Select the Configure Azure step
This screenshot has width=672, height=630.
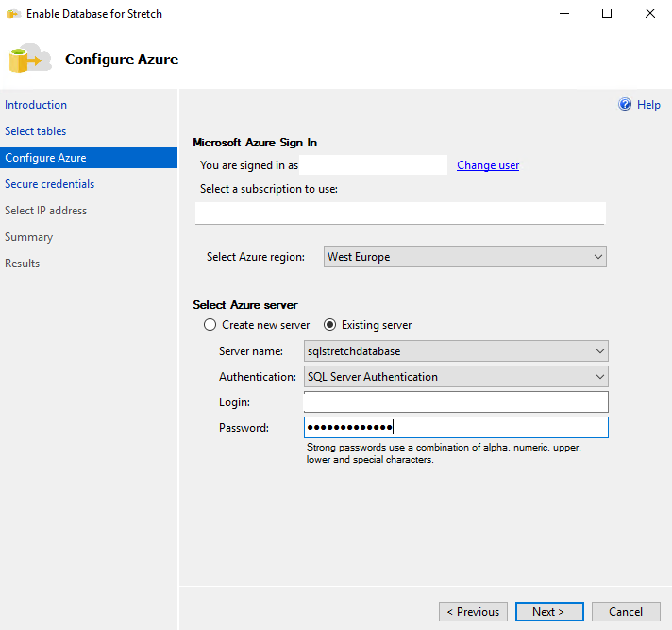coord(45,158)
